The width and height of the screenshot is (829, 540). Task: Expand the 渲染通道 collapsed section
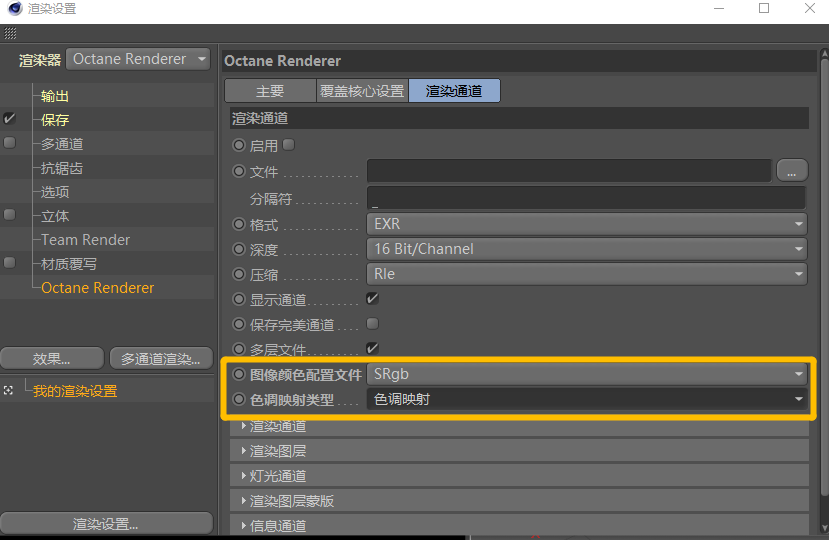coord(519,426)
